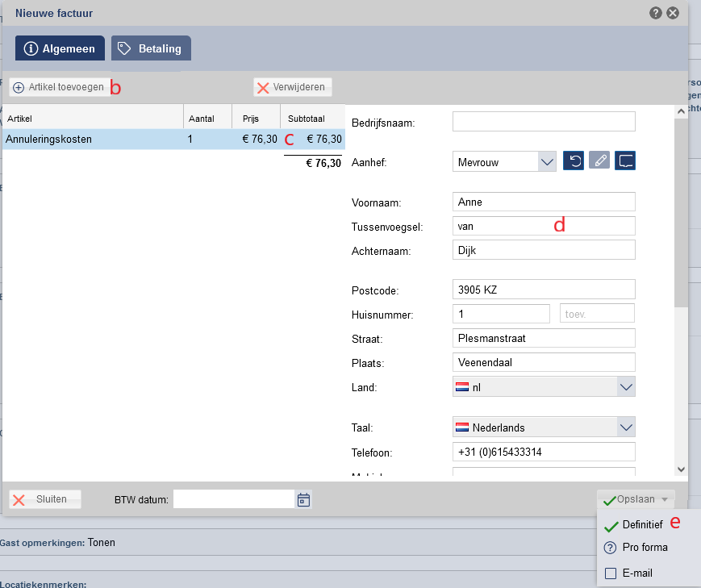Expand the Taal language dropdown
Image resolution: width=701 pixels, height=588 pixels.
coord(544,427)
